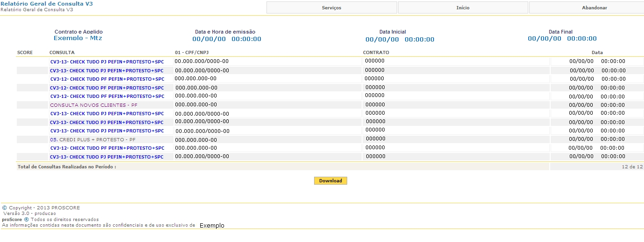Open the CONSULTA NOVOS CLIENTES - PF entry

click(x=94, y=105)
